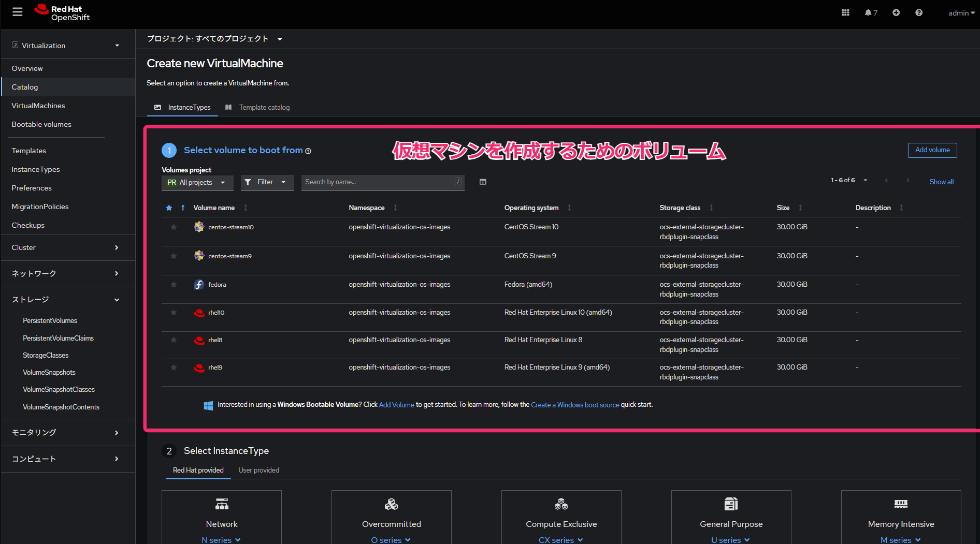Click help icon beside Select volume to boot from
This screenshot has width=980, height=544.
pos(308,151)
